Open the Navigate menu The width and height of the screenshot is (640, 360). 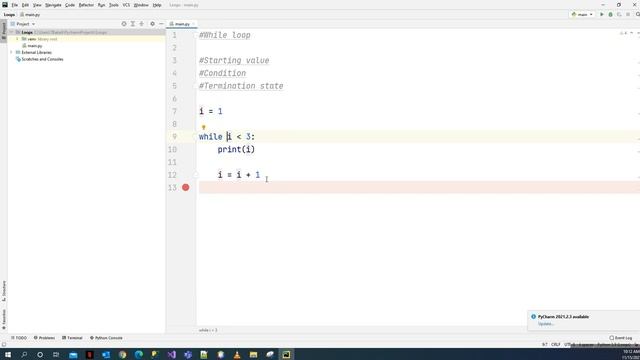click(53, 5)
